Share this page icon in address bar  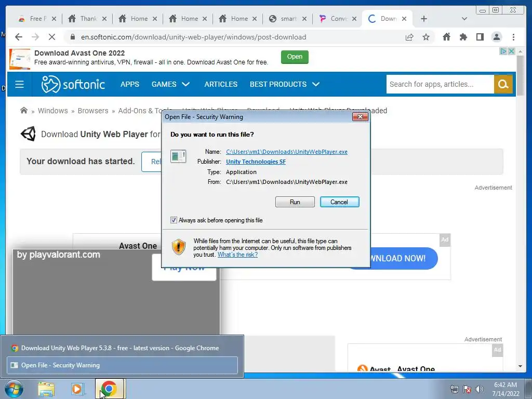409,37
